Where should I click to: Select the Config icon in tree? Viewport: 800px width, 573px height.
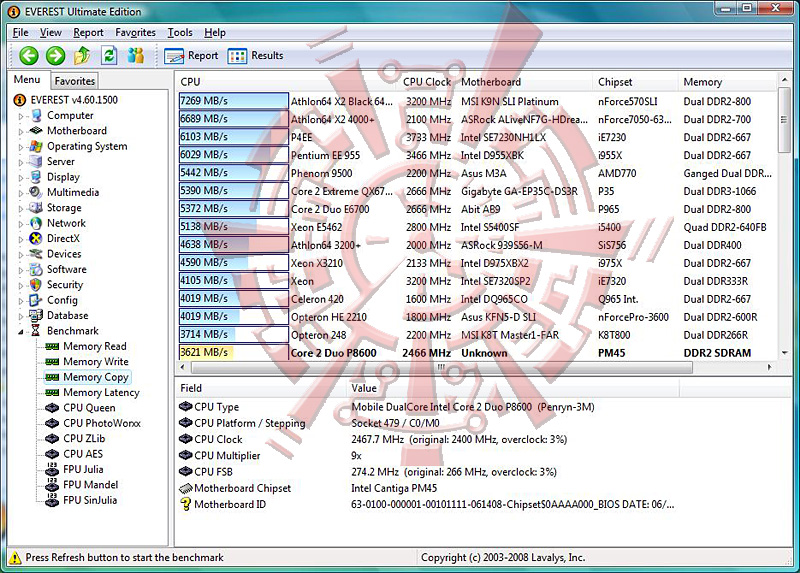(36, 300)
